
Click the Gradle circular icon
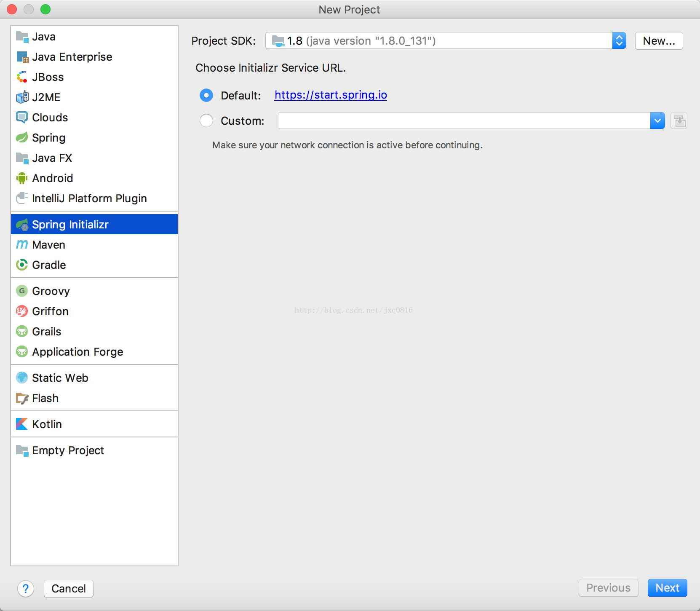pyautogui.click(x=22, y=265)
